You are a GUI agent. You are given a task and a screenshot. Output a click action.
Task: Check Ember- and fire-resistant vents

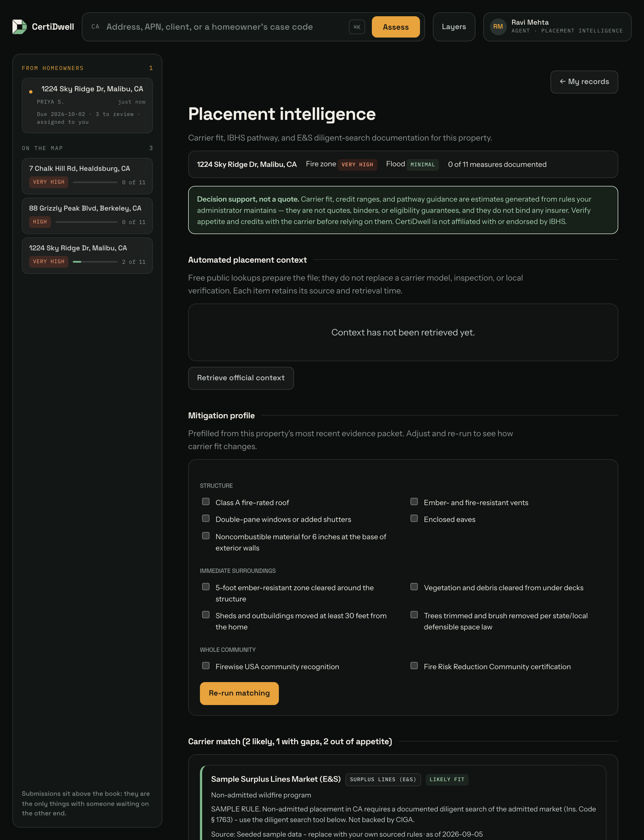click(414, 501)
